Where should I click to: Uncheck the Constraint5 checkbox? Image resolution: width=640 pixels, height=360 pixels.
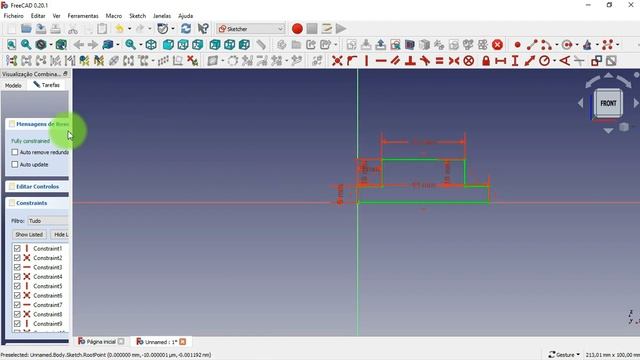point(17,286)
